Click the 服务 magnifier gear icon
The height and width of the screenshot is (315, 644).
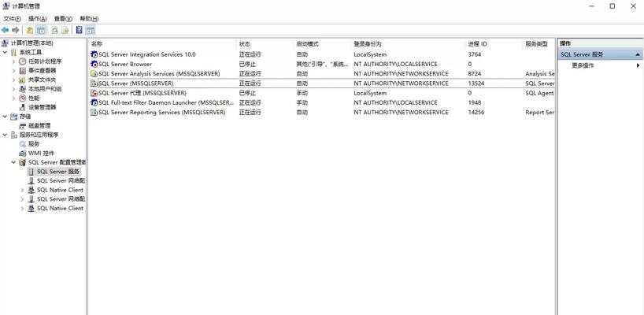point(23,144)
